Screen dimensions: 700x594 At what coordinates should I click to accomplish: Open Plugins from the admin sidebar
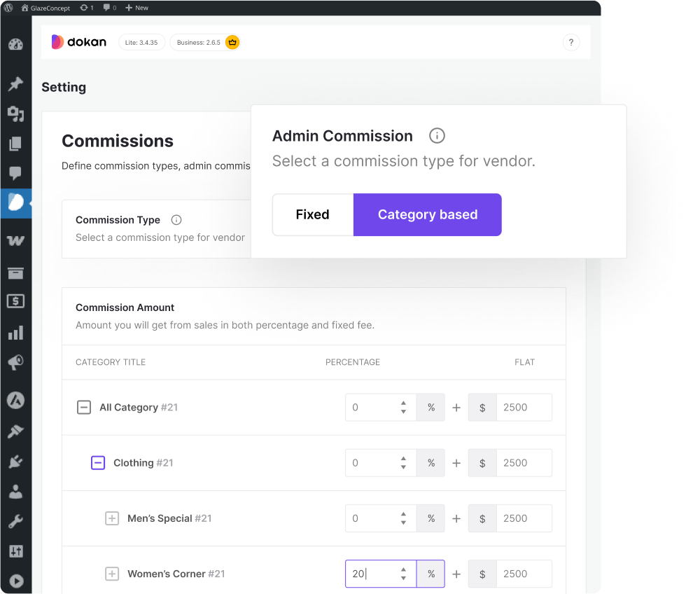click(x=15, y=462)
